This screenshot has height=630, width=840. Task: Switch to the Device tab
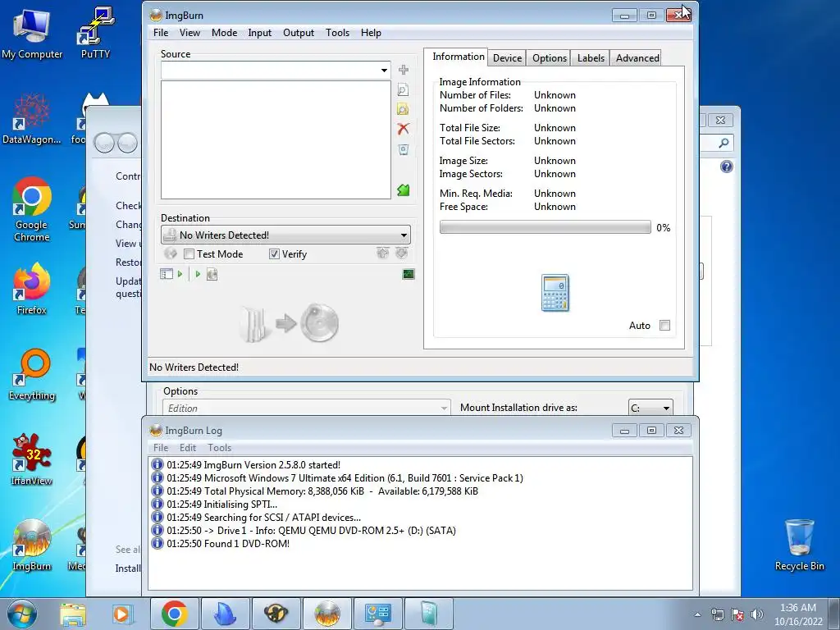pyautogui.click(x=507, y=58)
